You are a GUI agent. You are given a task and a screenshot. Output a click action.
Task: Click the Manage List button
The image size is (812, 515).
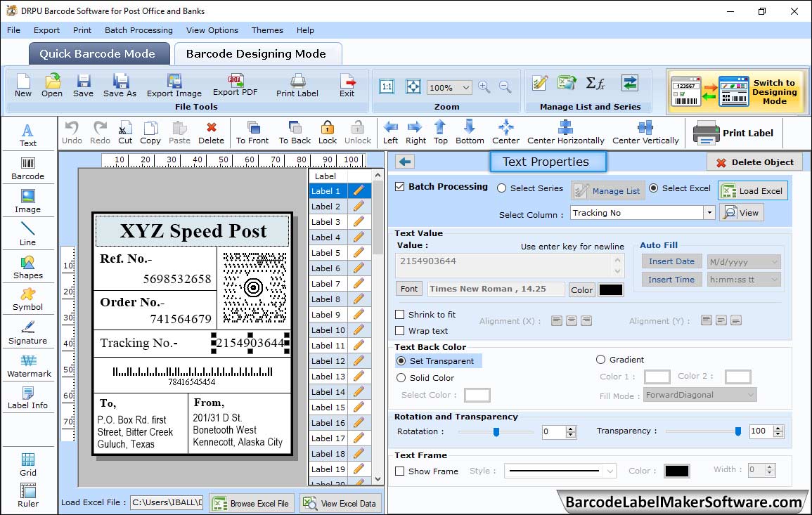click(x=609, y=191)
